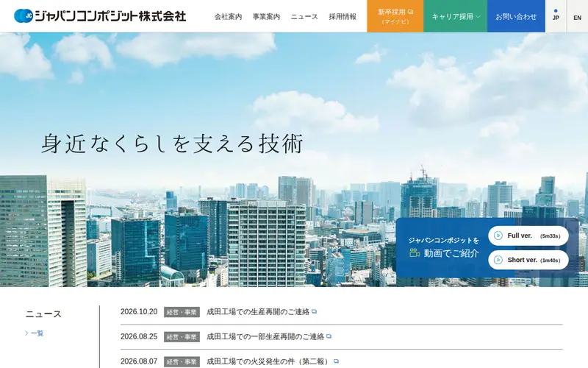The height and width of the screenshot is (368, 588).
Task: Click the play icon beside Short ver.
Action: [x=498, y=260]
